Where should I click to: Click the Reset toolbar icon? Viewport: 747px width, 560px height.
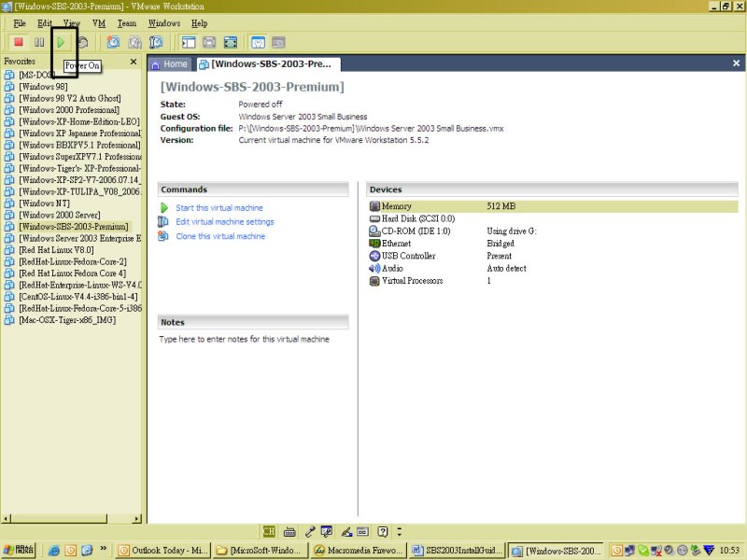coord(83,42)
